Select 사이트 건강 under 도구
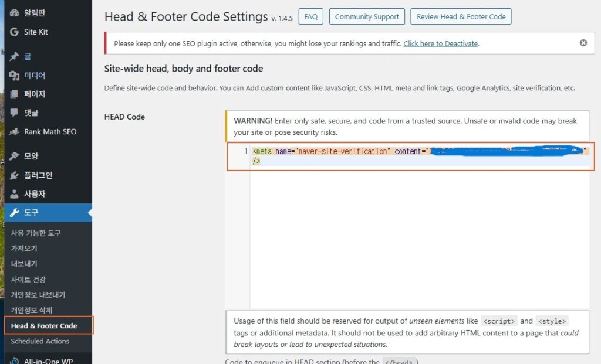Viewport: 601px width, 364px height. pos(29,279)
